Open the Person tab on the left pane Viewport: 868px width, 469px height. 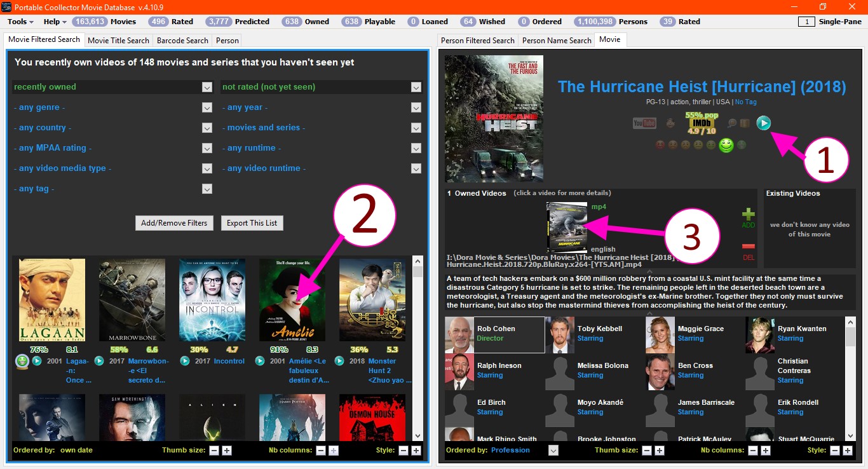227,40
